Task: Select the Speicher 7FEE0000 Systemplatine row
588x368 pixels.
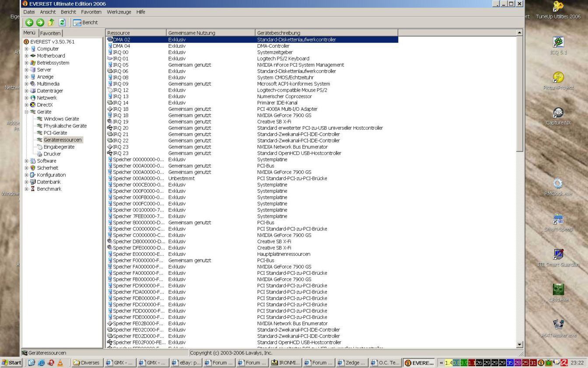Action: tap(252, 216)
